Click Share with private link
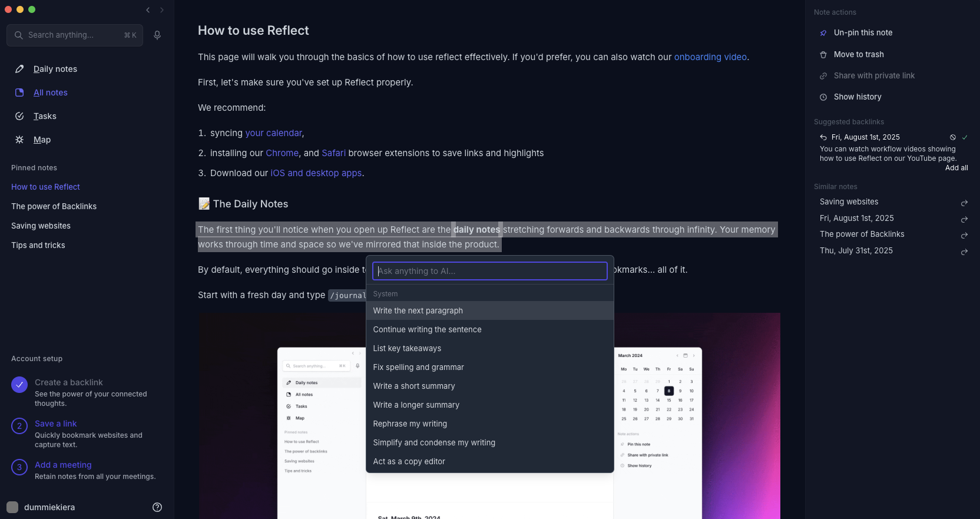 pyautogui.click(x=874, y=76)
